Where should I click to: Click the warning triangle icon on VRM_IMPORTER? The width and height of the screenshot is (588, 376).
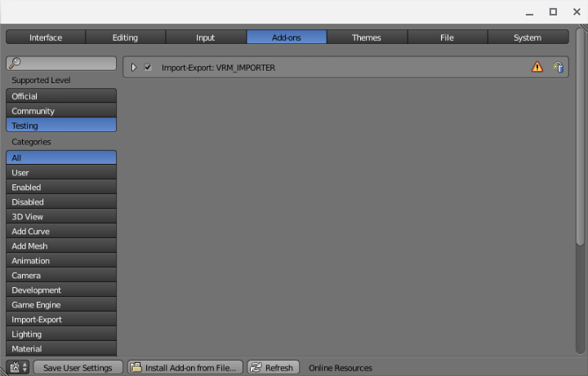click(x=537, y=67)
